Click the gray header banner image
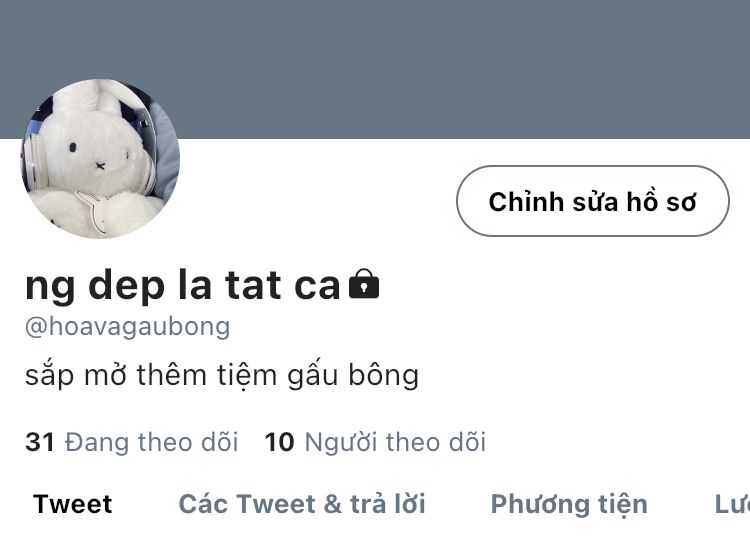Viewport: 750px width, 544px height. [x=375, y=69]
